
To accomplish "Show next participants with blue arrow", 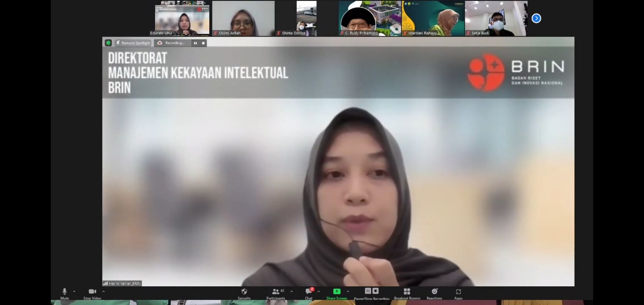I will 536,18.
